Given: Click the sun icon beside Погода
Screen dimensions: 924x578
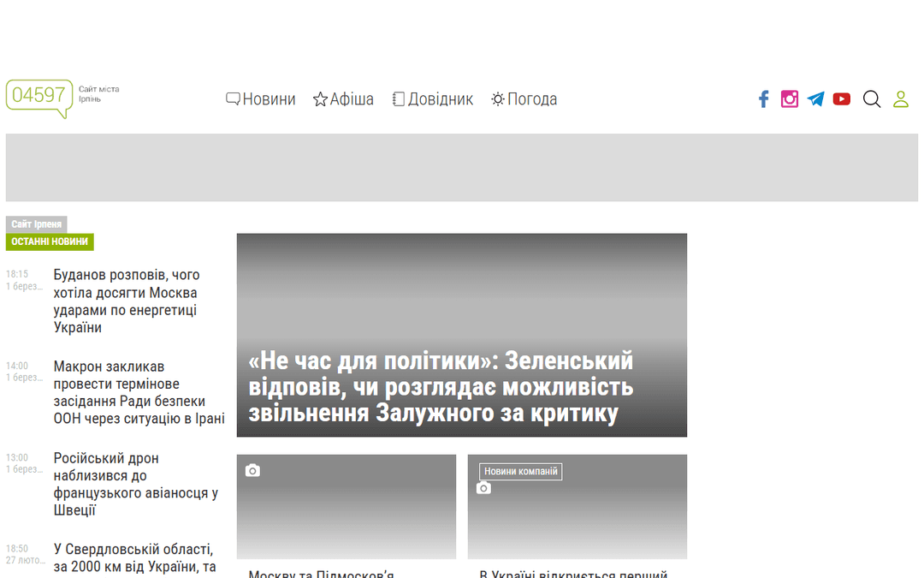Looking at the screenshot, I should coord(498,99).
